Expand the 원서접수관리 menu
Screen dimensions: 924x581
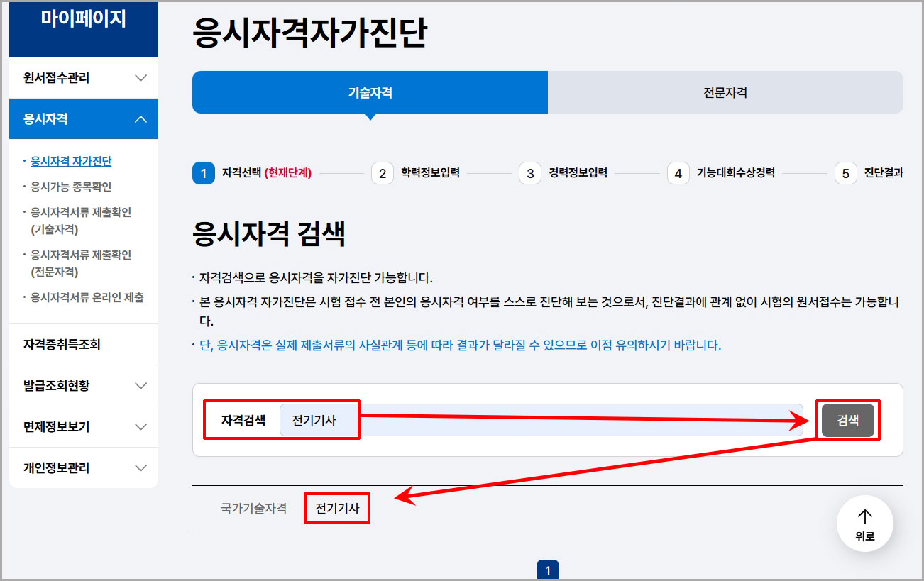pos(83,77)
